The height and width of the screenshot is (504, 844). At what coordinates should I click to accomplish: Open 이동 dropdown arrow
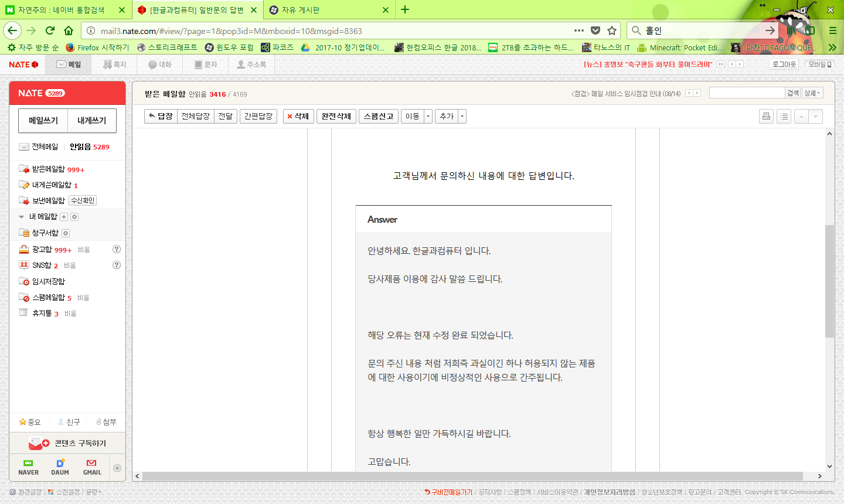coord(428,117)
